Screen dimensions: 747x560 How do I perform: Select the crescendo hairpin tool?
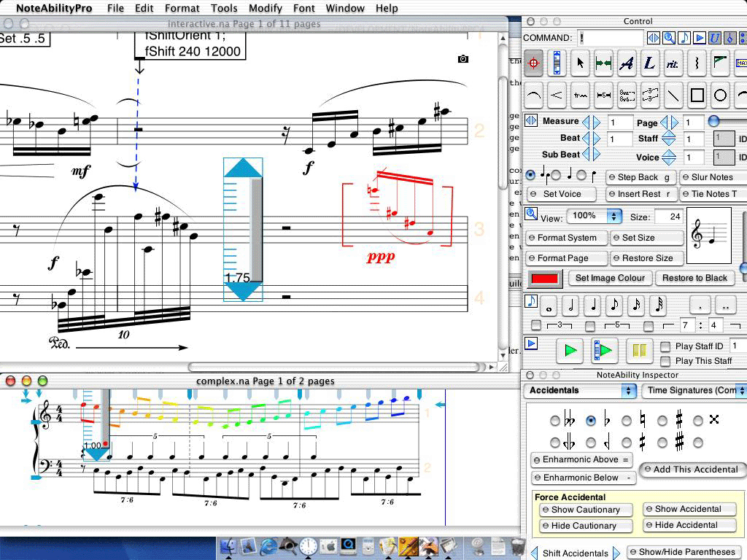pyautogui.click(x=557, y=95)
